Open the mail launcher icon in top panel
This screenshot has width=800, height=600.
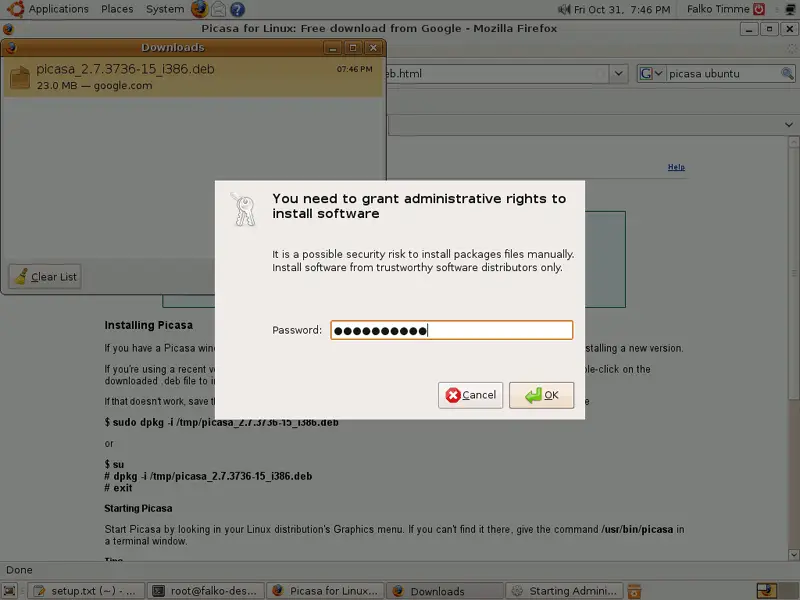point(218,9)
